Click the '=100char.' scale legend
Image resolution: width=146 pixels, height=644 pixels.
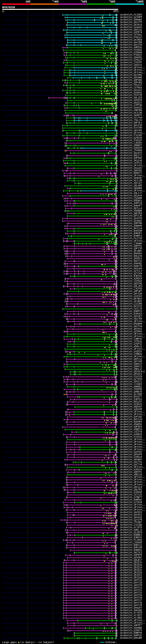(108, 642)
